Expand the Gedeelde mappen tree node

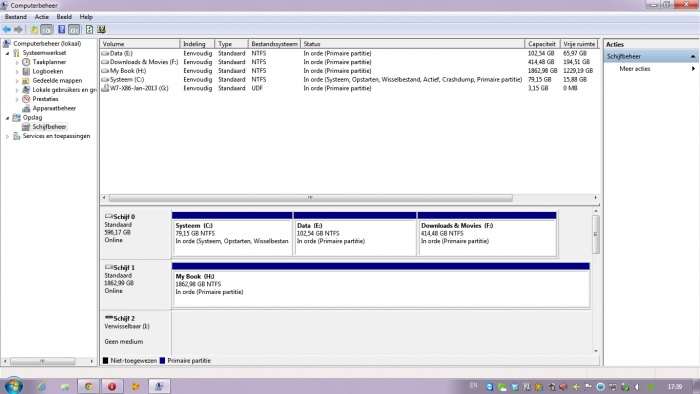click(x=17, y=81)
